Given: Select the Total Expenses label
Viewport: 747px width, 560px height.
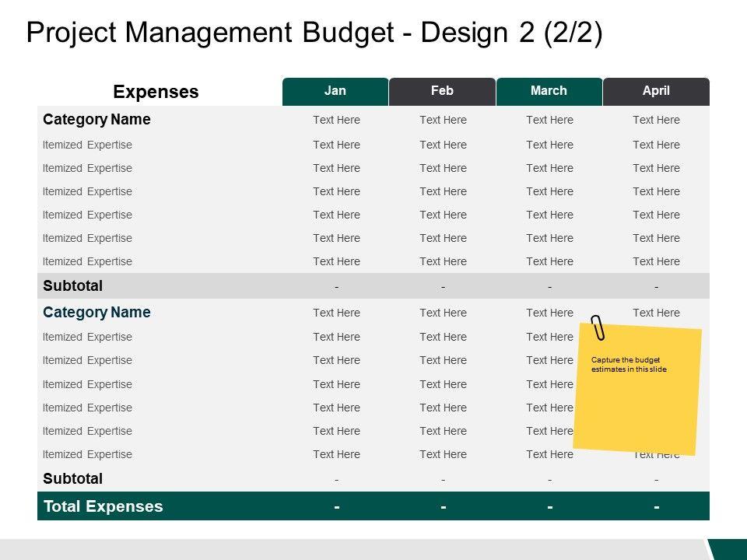Looking at the screenshot, I should coord(103,506).
